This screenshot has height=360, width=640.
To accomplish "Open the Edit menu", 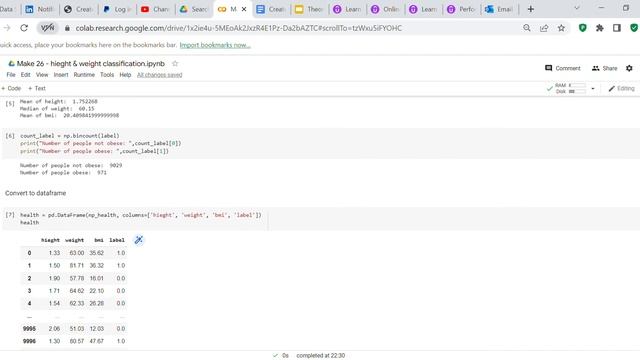I will pos(25,75).
